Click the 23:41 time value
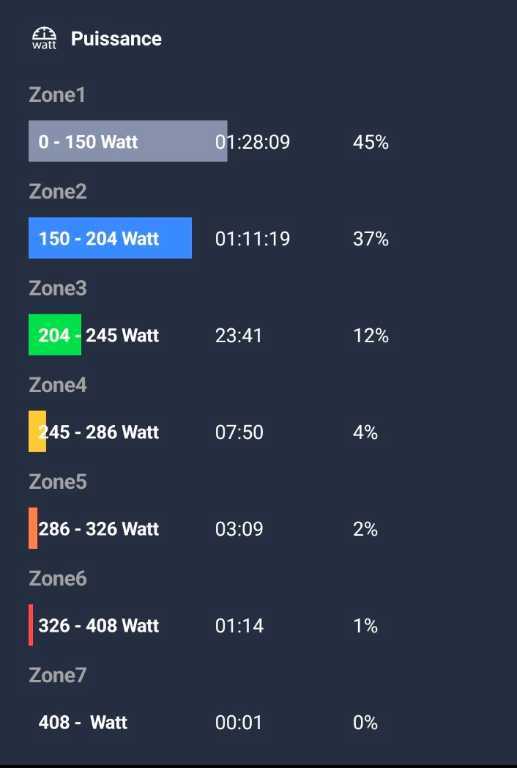 (x=238, y=336)
